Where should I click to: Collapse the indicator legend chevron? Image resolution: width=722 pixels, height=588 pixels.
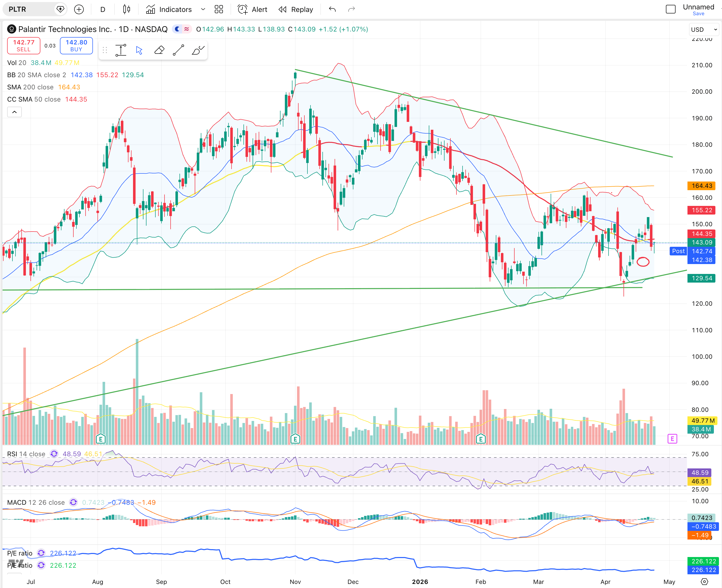[14, 112]
